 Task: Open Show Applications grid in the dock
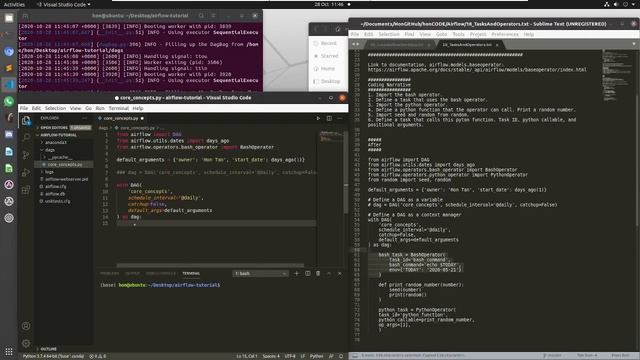tap(9, 351)
